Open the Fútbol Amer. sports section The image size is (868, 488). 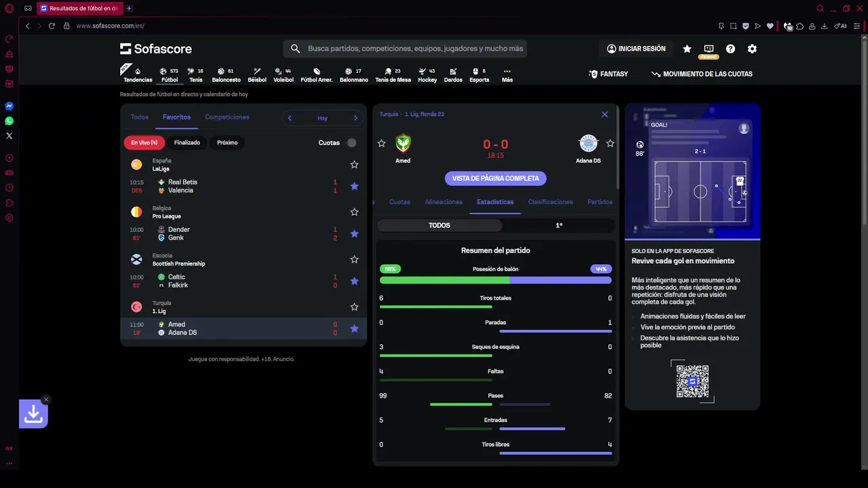click(317, 75)
